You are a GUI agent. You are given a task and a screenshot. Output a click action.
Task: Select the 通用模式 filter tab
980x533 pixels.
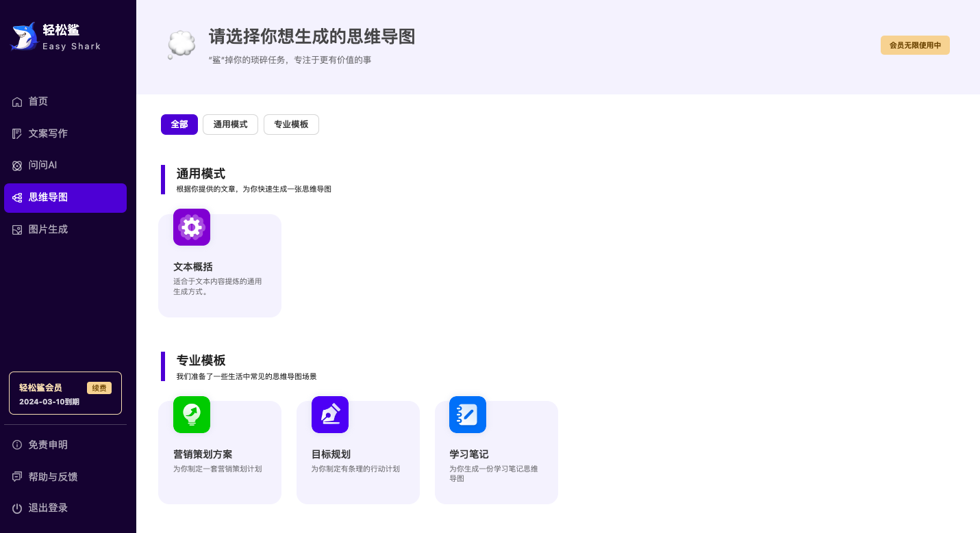pyautogui.click(x=230, y=125)
